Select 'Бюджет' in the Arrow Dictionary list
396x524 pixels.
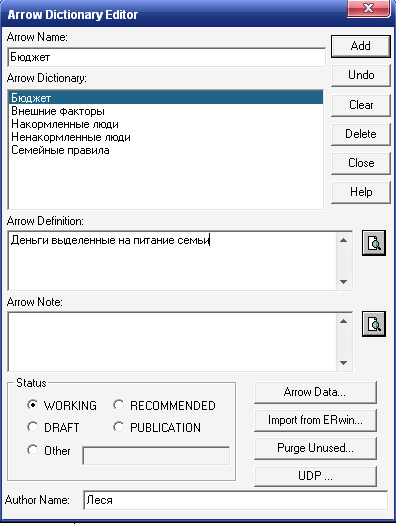166,98
